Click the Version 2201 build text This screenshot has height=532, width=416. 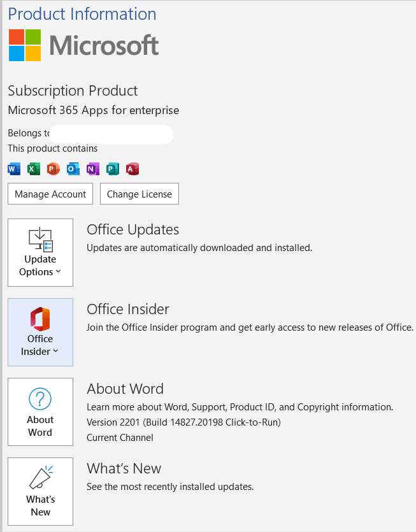click(x=183, y=422)
